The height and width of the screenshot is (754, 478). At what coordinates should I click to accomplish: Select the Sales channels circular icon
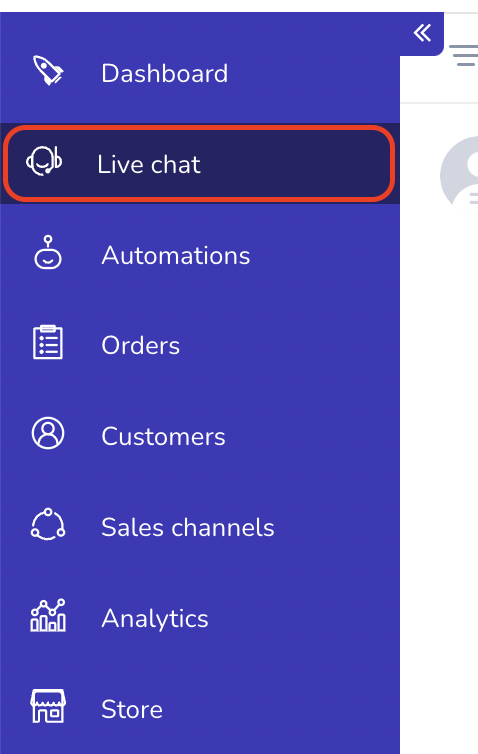pyautogui.click(x=48, y=524)
